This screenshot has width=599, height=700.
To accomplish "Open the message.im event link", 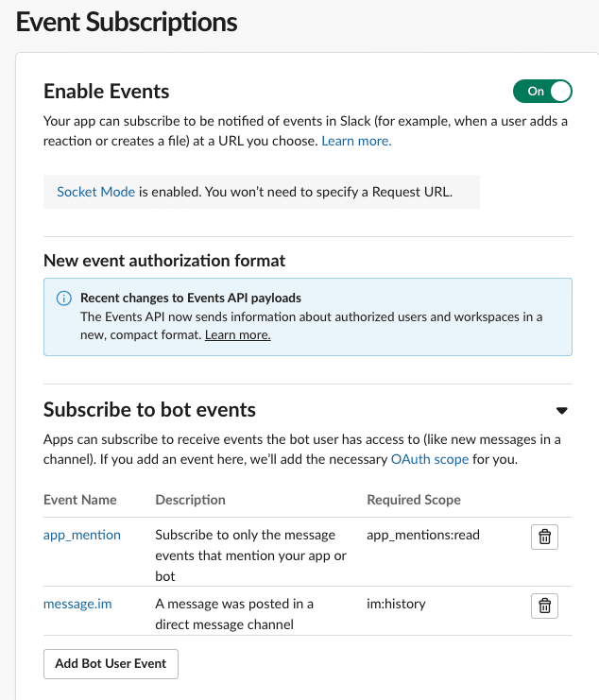I will 77,604.
